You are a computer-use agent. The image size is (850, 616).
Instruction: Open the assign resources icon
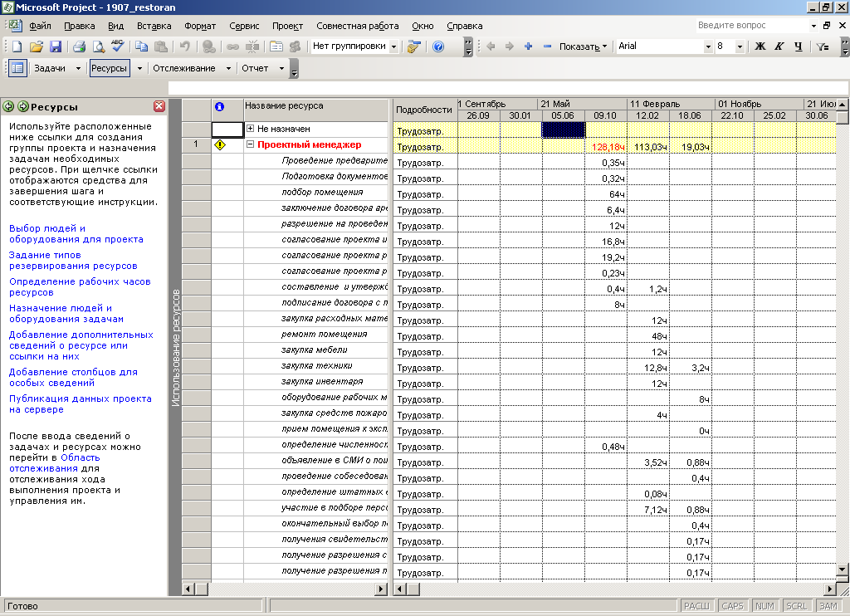pyautogui.click(x=295, y=46)
